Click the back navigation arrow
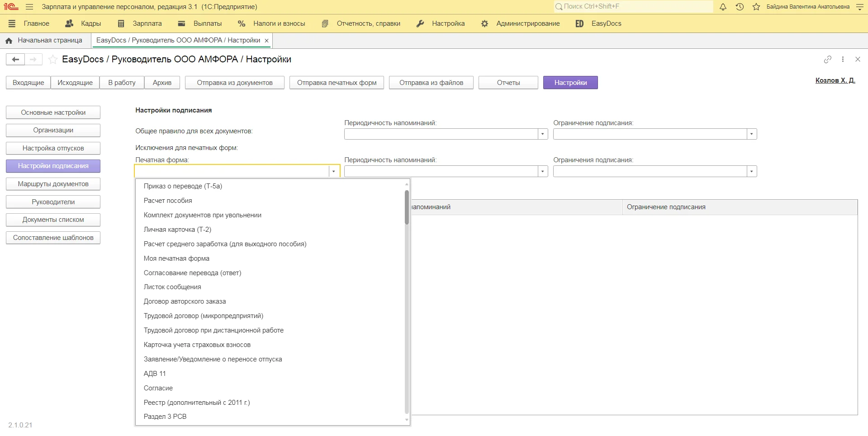This screenshot has height=436, width=868. (15, 59)
